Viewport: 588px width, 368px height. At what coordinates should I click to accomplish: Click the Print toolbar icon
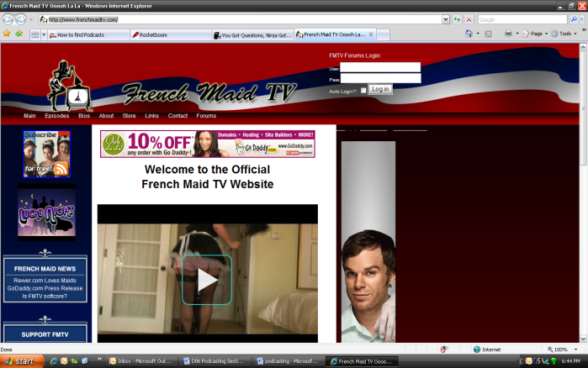tap(508, 34)
